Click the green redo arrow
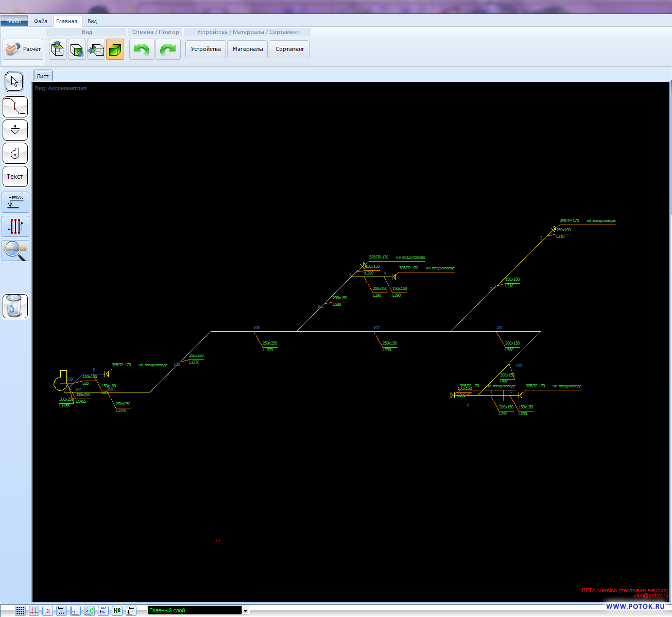Image resolution: width=672 pixels, height=617 pixels. [x=168, y=49]
